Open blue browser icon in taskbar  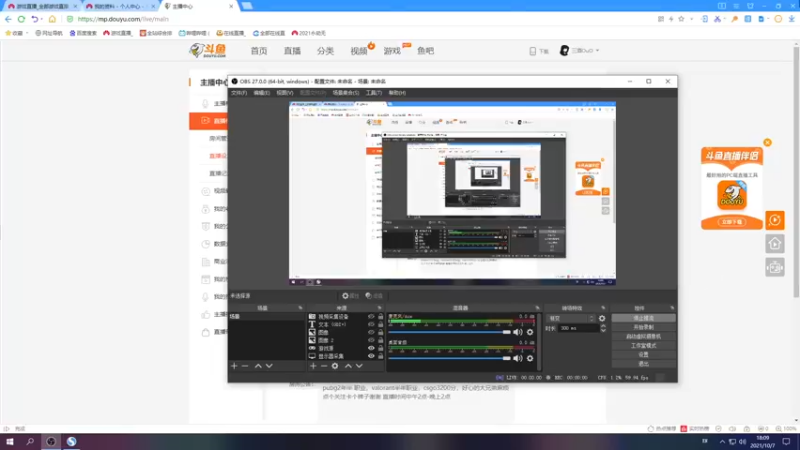[x=71, y=441]
